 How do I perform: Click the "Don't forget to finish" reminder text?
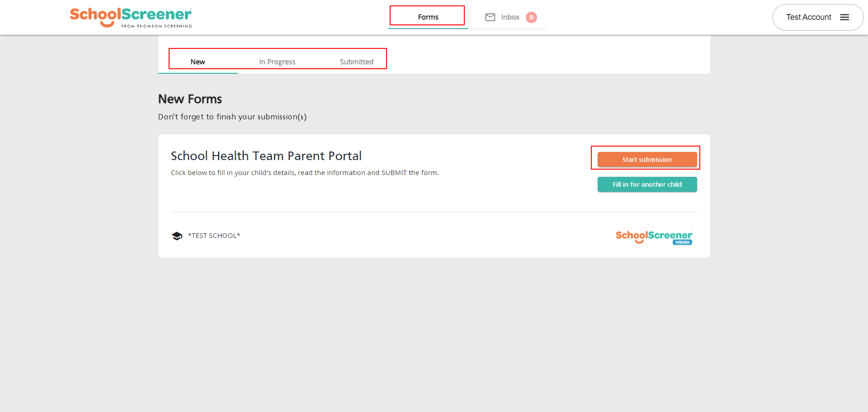click(x=232, y=117)
